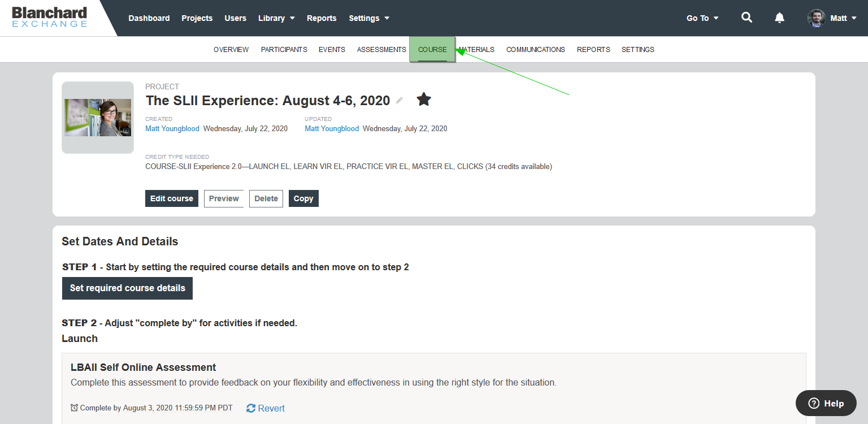Open the Matt user menu
868x424 pixels.
pyautogui.click(x=843, y=18)
